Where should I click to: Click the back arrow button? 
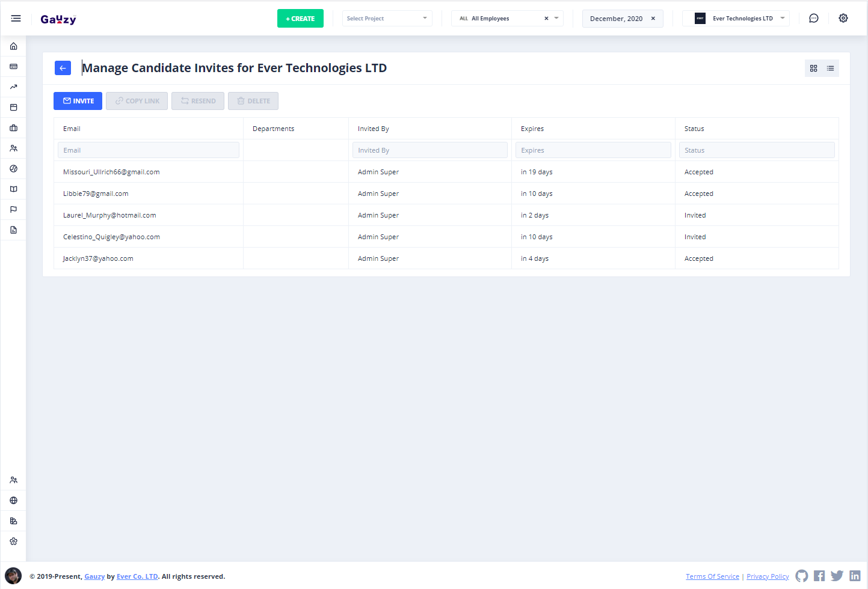pos(63,68)
